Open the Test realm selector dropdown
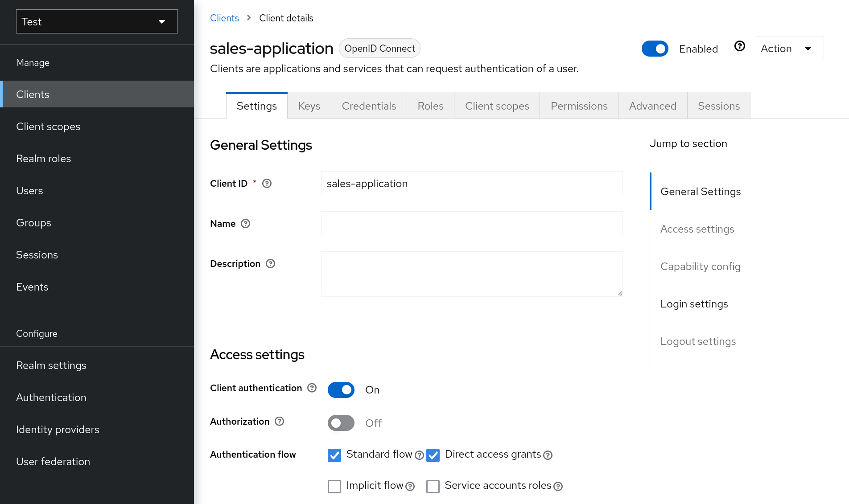The width and height of the screenshot is (849, 504). tap(96, 21)
